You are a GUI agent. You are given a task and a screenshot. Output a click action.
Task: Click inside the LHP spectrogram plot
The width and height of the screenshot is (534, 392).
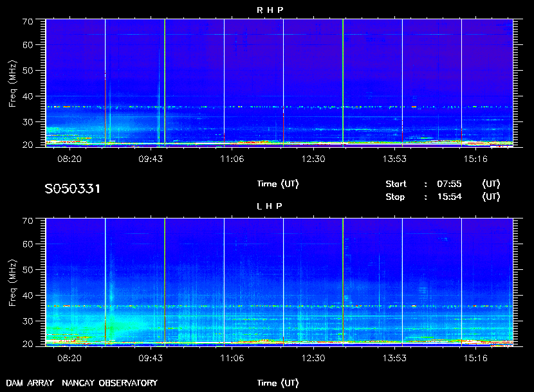pos(279,282)
